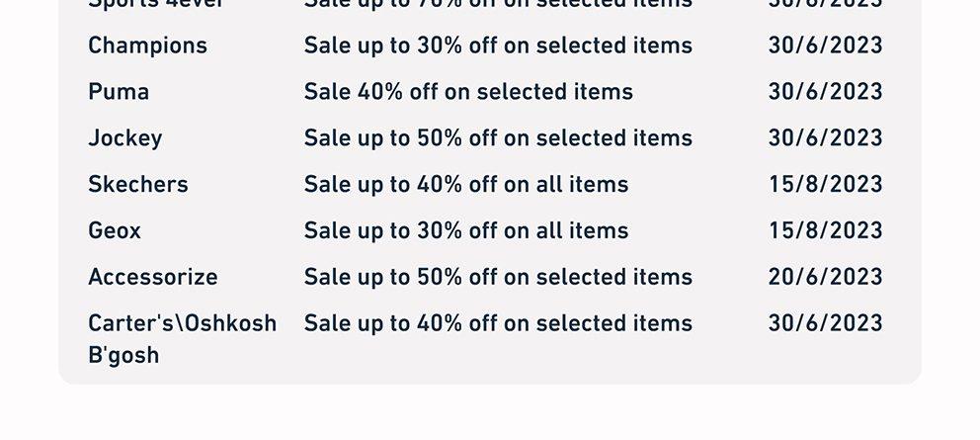Viewport: 980px width, 440px height.
Task: Click Accessorize end date 20/6/2023
Action: (826, 277)
